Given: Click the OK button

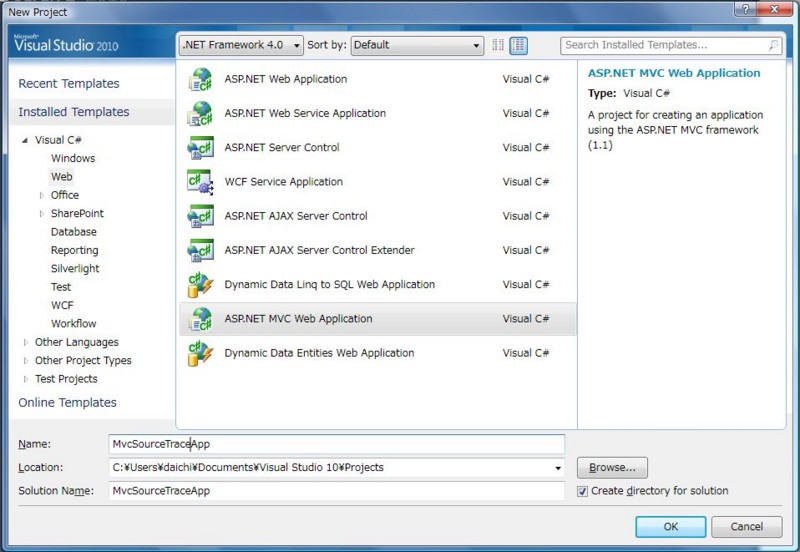Looking at the screenshot, I should tap(670, 527).
